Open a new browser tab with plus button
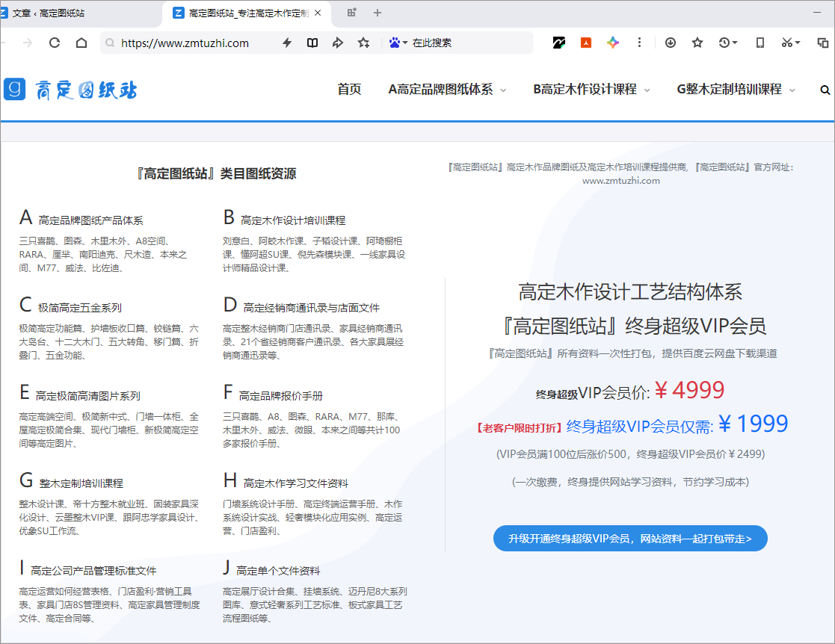 [x=378, y=13]
